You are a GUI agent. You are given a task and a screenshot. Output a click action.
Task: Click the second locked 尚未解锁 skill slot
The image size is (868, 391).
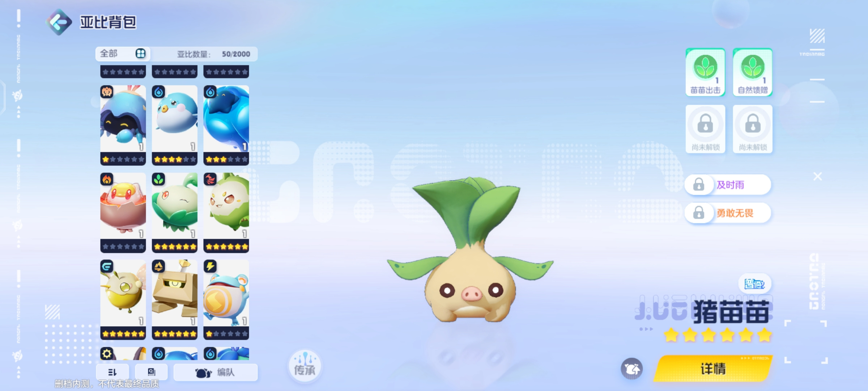753,129
